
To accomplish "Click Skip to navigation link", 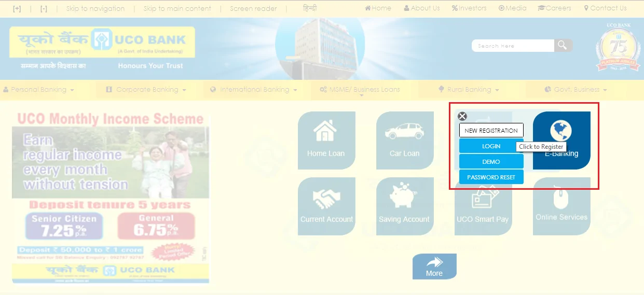I will 95,8.
